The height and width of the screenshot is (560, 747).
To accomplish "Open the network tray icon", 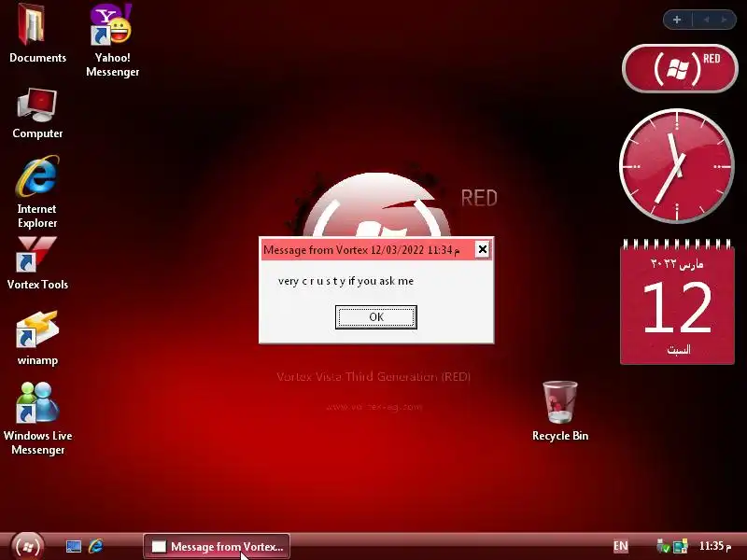I will 681,546.
